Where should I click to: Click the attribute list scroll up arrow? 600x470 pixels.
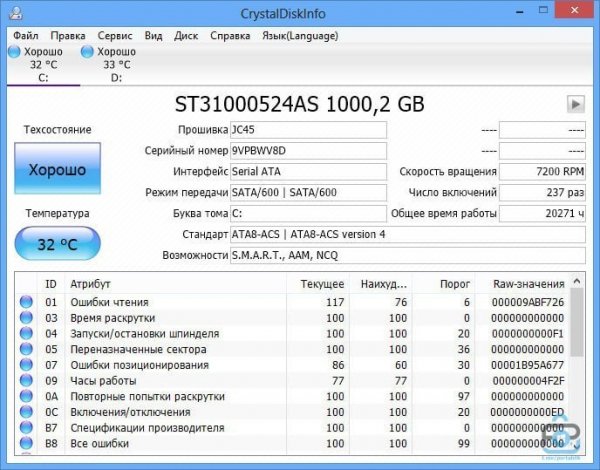click(577, 282)
